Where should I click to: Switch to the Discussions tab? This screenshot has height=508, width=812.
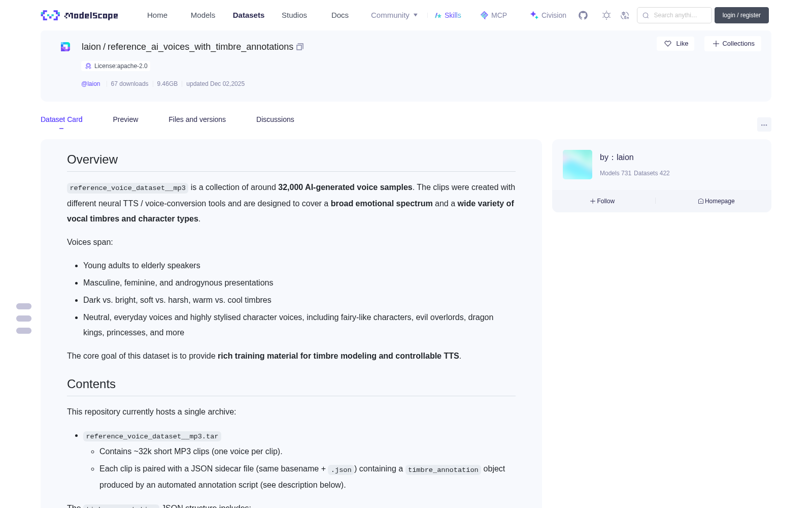(275, 119)
